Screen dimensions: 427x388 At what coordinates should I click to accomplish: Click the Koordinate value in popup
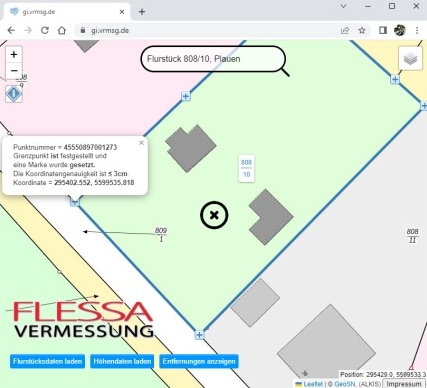pos(94,183)
